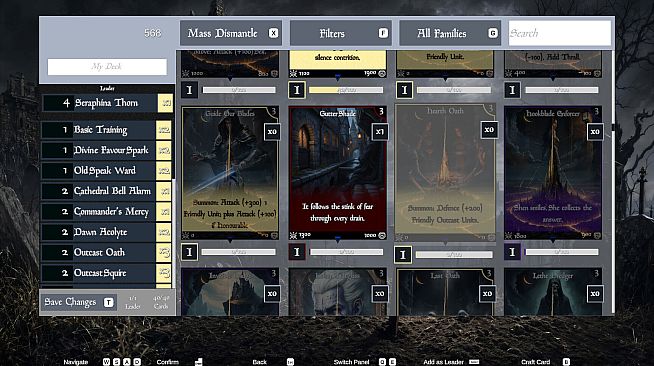
Task: Click the Back hint in bottom bar
Action: 273,362
